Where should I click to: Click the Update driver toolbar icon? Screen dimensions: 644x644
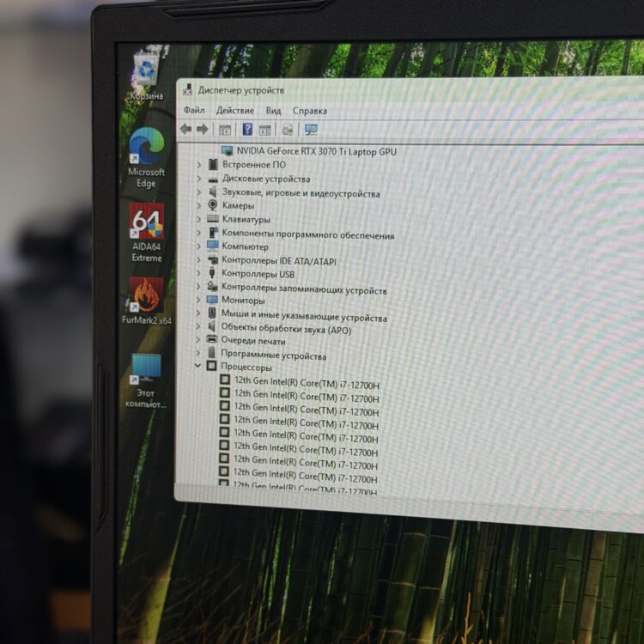(x=288, y=131)
